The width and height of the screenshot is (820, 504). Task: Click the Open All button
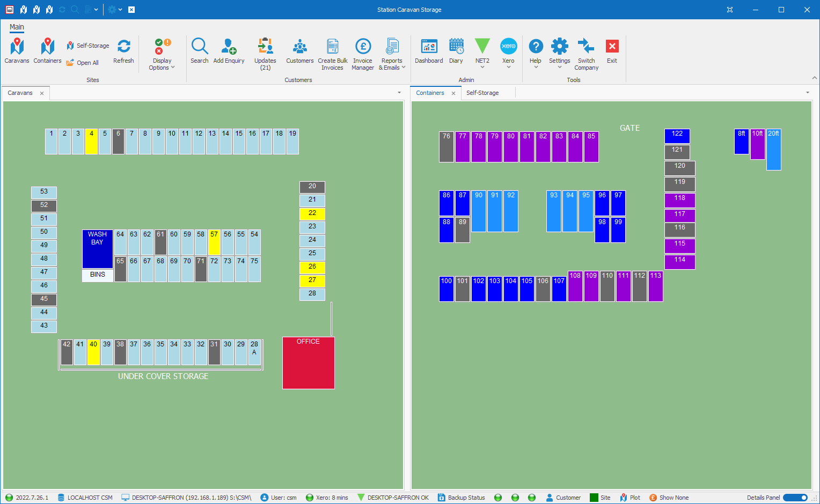(x=83, y=63)
